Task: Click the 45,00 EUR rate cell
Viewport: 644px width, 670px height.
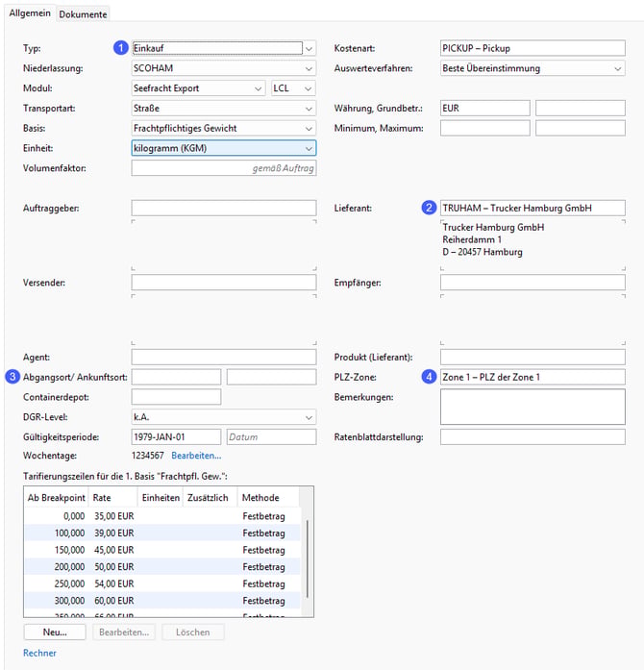Action: coord(113,551)
